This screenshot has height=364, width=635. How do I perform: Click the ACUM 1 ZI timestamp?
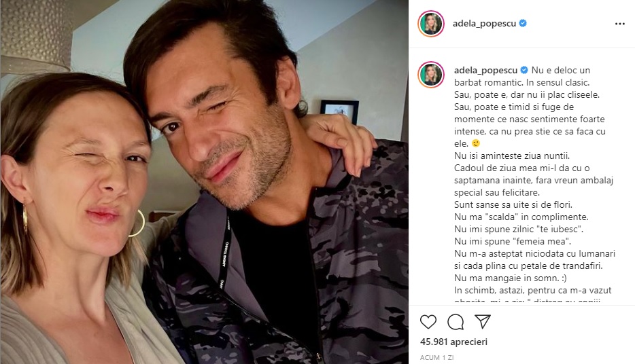pyautogui.click(x=436, y=357)
